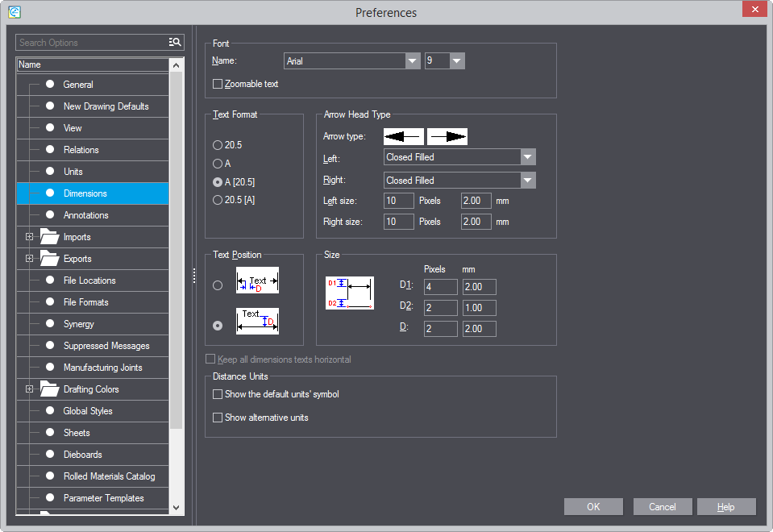The image size is (773, 532).
Task: Click the Imports folder icon
Action: pyautogui.click(x=49, y=237)
